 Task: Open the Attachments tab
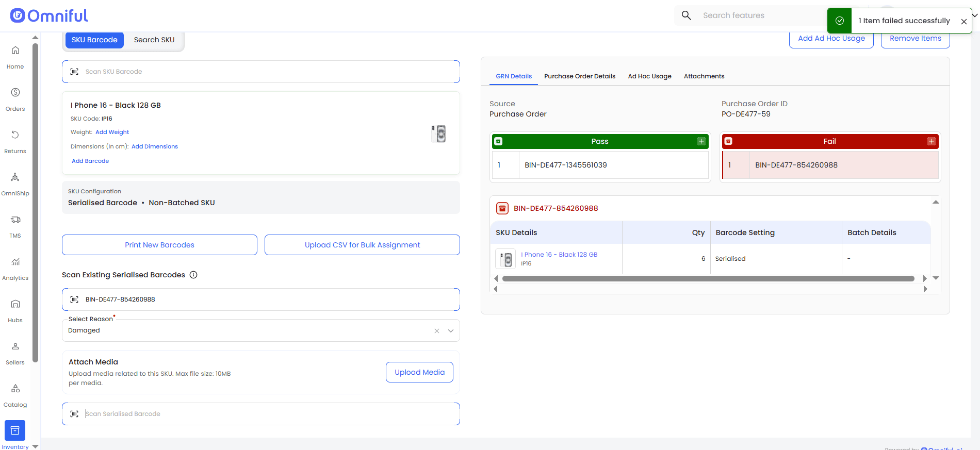click(704, 76)
